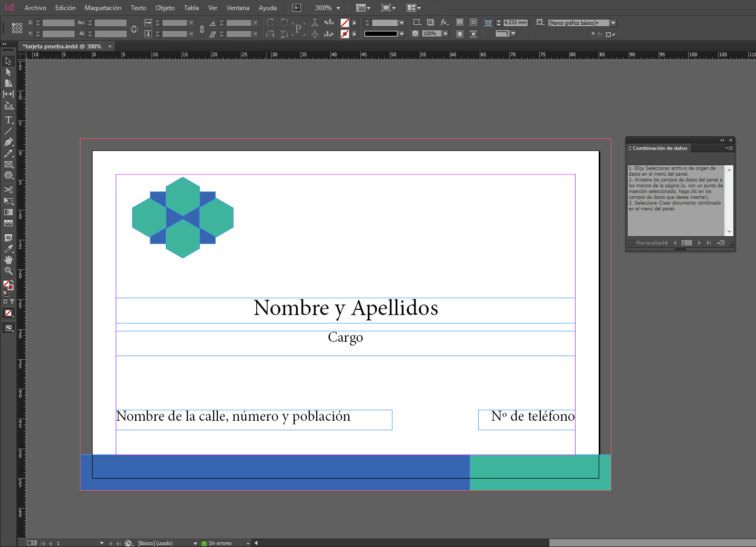The image size is (756, 547).
Task: Click the Sin errores preflight status
Action: tap(219, 543)
